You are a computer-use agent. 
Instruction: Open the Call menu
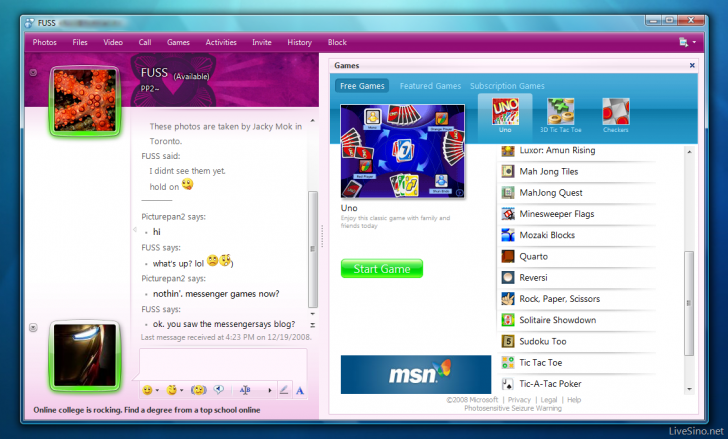(145, 42)
